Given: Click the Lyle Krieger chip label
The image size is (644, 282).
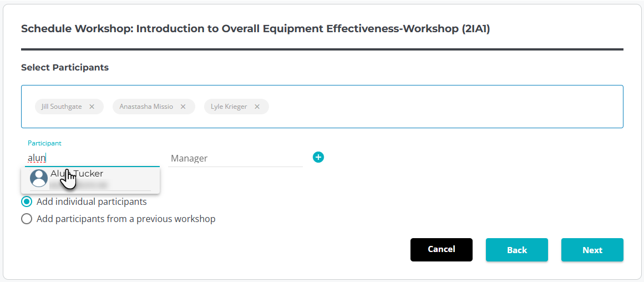Looking at the screenshot, I should pyautogui.click(x=229, y=107).
